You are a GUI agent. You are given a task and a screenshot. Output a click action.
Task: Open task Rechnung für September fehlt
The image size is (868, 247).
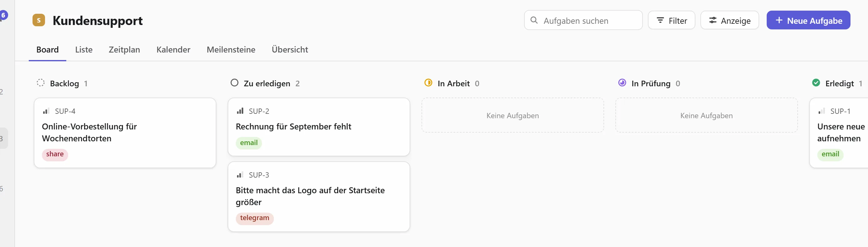point(319,127)
